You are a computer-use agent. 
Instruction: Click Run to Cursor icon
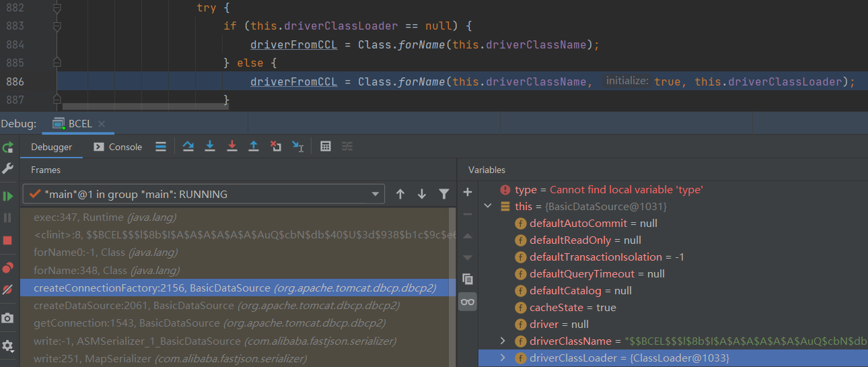point(297,146)
